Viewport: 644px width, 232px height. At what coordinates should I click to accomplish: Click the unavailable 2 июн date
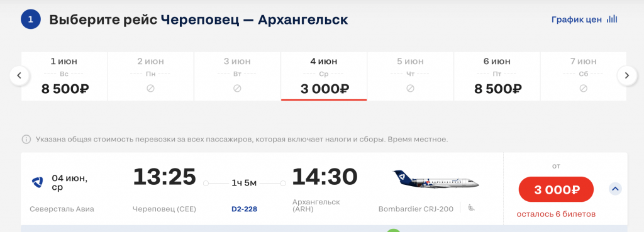(x=151, y=76)
